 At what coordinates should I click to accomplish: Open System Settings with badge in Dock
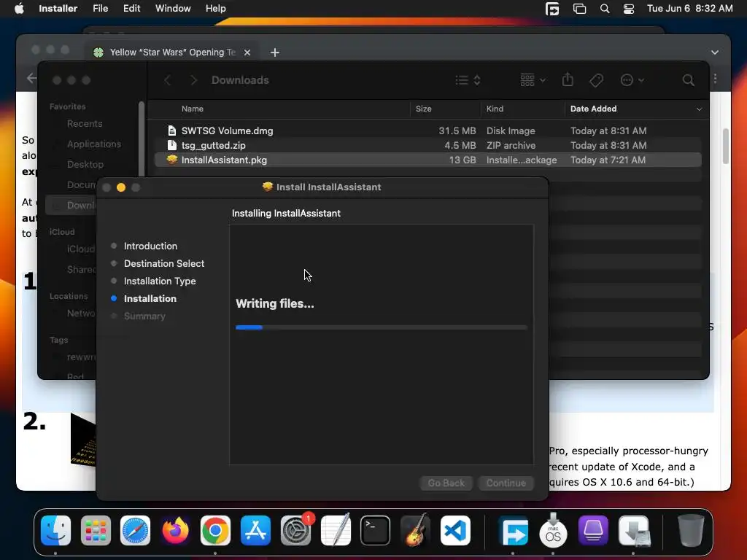click(296, 531)
